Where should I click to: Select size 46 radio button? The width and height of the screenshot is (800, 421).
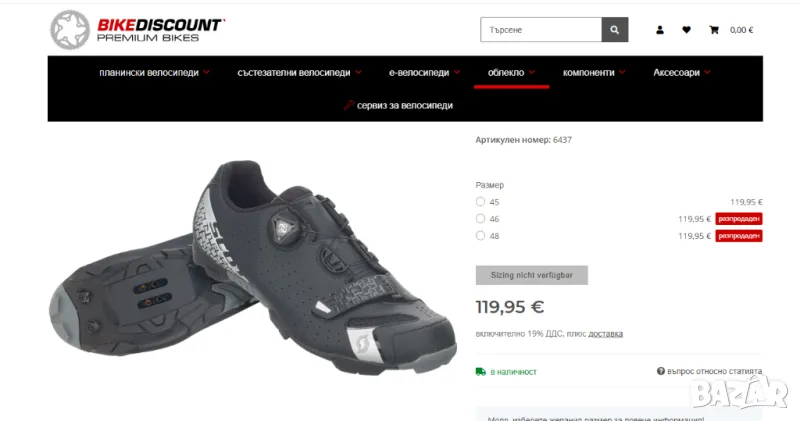(x=480, y=218)
